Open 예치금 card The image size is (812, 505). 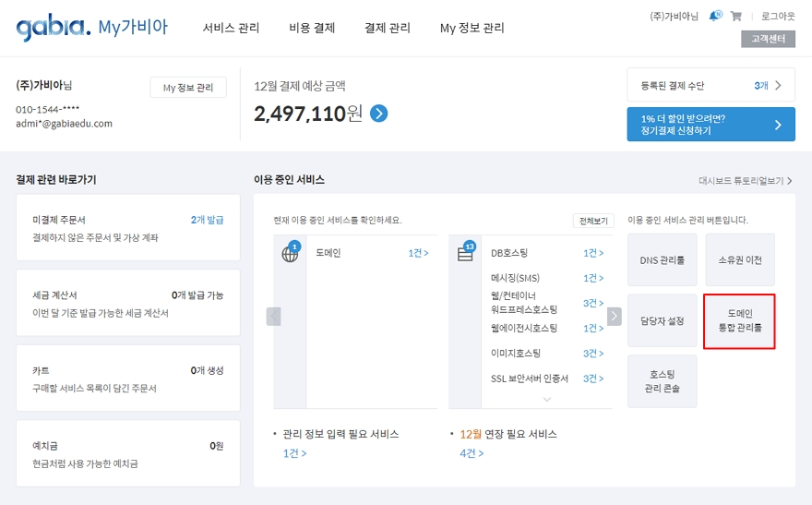pyautogui.click(x=128, y=453)
